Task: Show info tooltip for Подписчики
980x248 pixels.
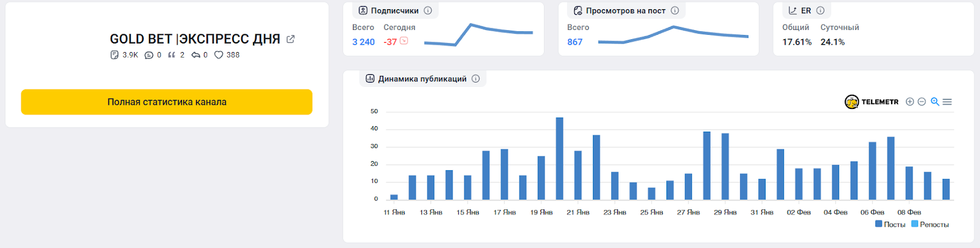Action: (428, 10)
